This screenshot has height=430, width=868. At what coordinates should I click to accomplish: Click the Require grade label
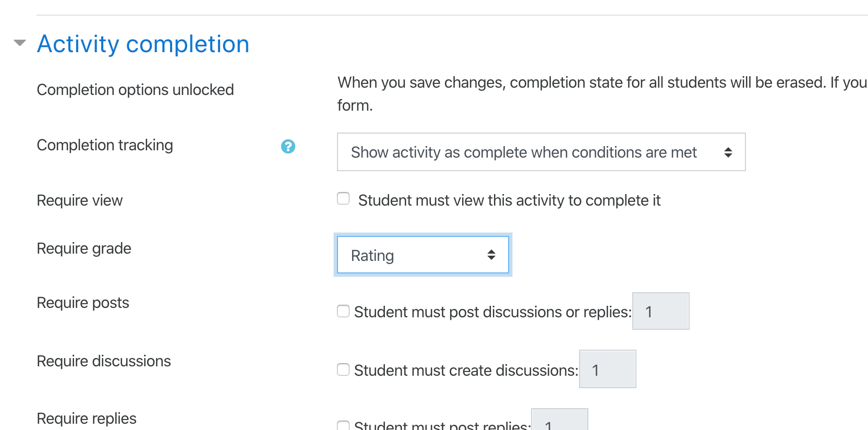pyautogui.click(x=84, y=248)
